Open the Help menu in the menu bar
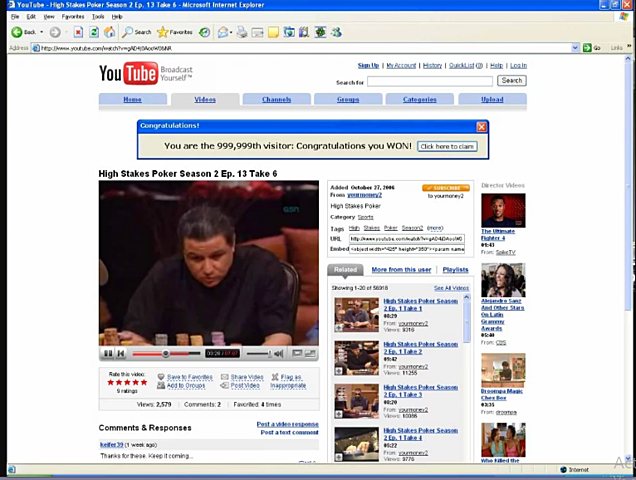Screen dimensions: 636x480 (117, 17)
